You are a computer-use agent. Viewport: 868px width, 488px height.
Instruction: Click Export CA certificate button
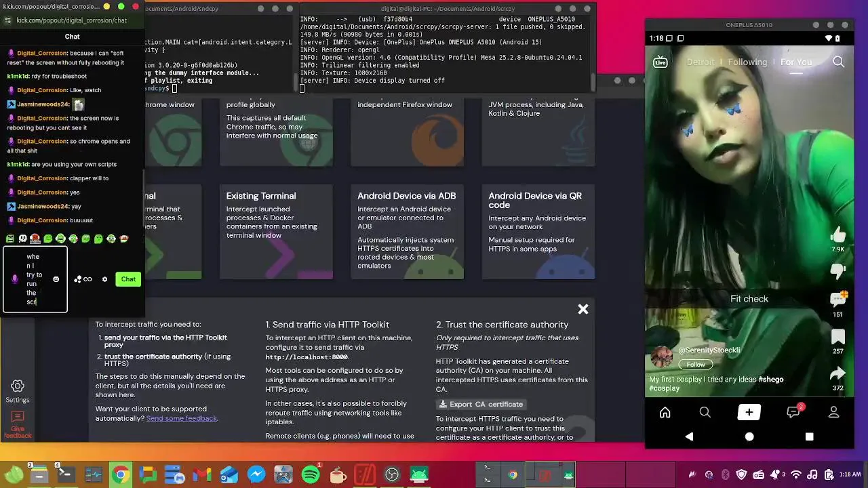(x=481, y=404)
